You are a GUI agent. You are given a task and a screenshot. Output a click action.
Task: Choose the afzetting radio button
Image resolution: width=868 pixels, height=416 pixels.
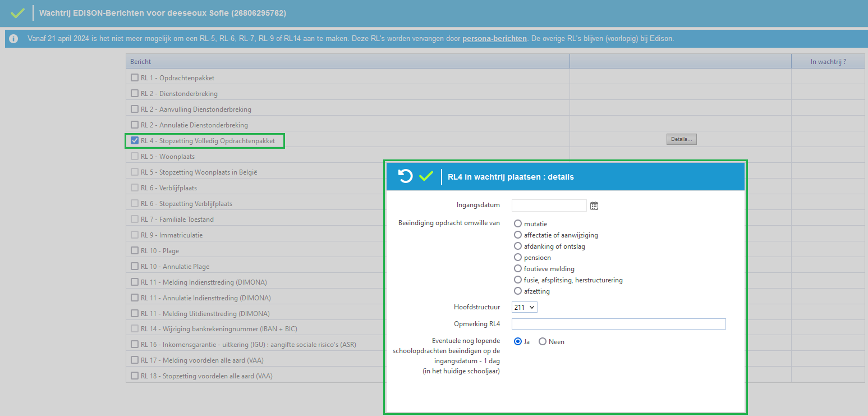click(x=518, y=291)
